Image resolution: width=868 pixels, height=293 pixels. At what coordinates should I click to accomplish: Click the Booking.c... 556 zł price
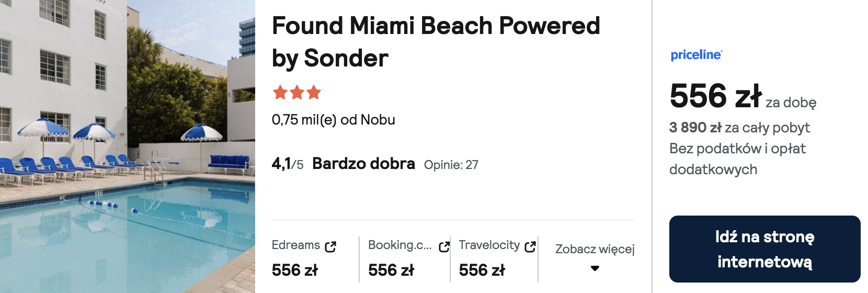(x=391, y=270)
